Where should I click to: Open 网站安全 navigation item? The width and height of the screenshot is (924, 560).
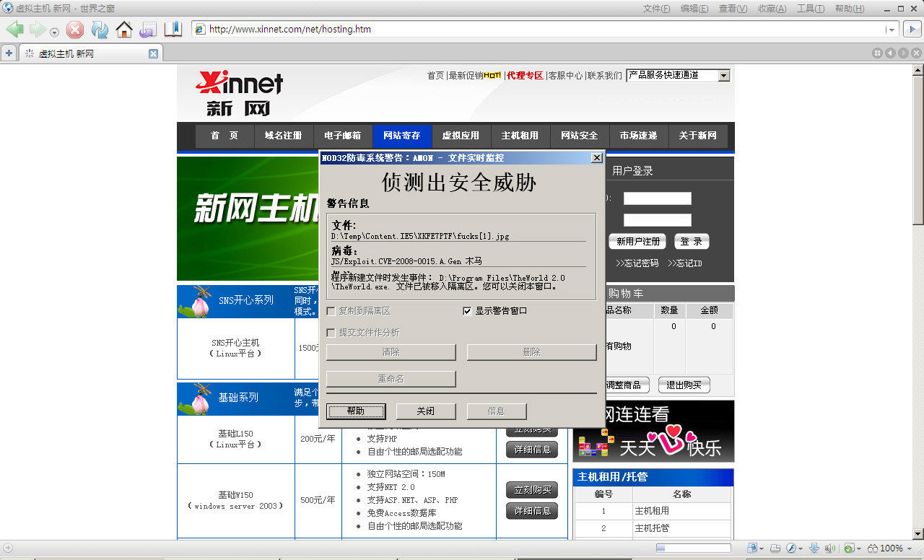579,136
